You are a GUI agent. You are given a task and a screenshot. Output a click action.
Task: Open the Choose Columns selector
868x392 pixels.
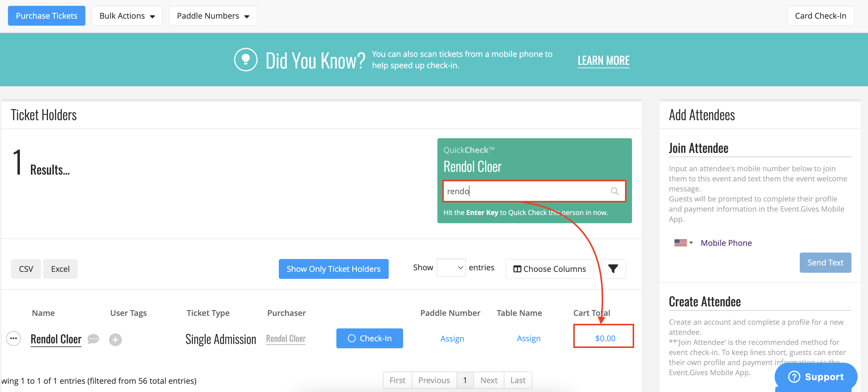[550, 269]
